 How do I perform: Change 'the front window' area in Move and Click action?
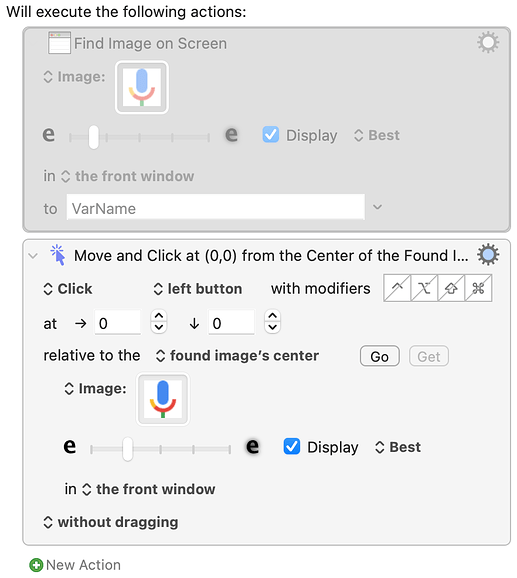(x=149, y=489)
